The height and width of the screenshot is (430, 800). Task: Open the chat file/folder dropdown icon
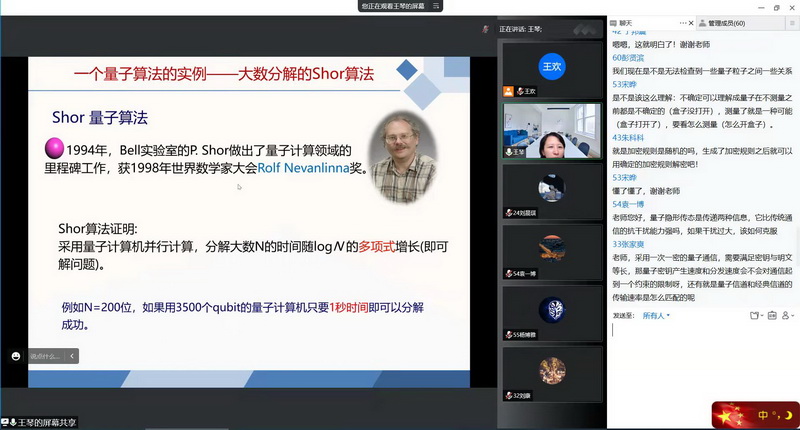(x=756, y=315)
